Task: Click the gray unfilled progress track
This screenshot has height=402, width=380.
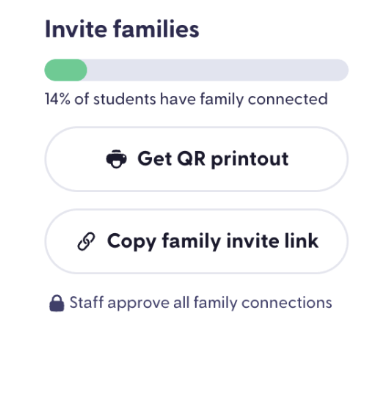Action: 218,70
